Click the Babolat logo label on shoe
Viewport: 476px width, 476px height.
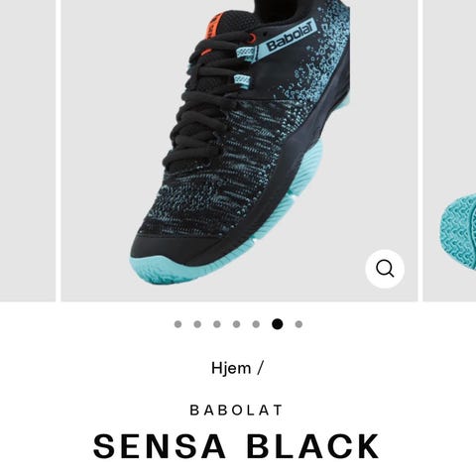point(289,37)
